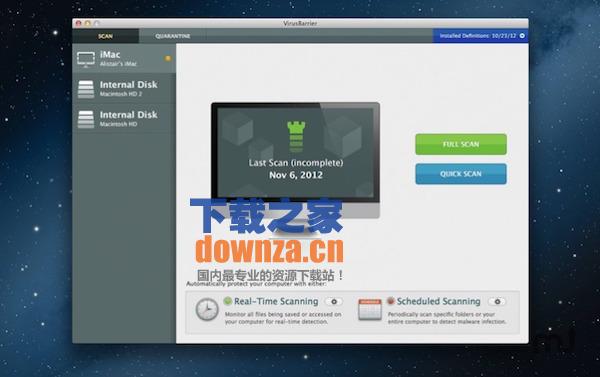This screenshot has width=600, height=377.
Task: Click the Real-Time Scanning label
Action: [x=276, y=302]
